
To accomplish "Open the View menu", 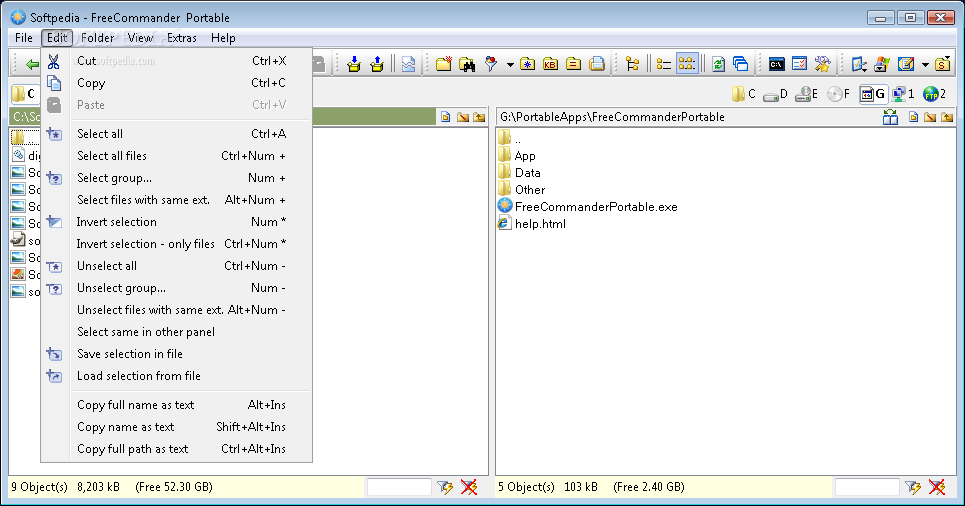I will point(140,38).
